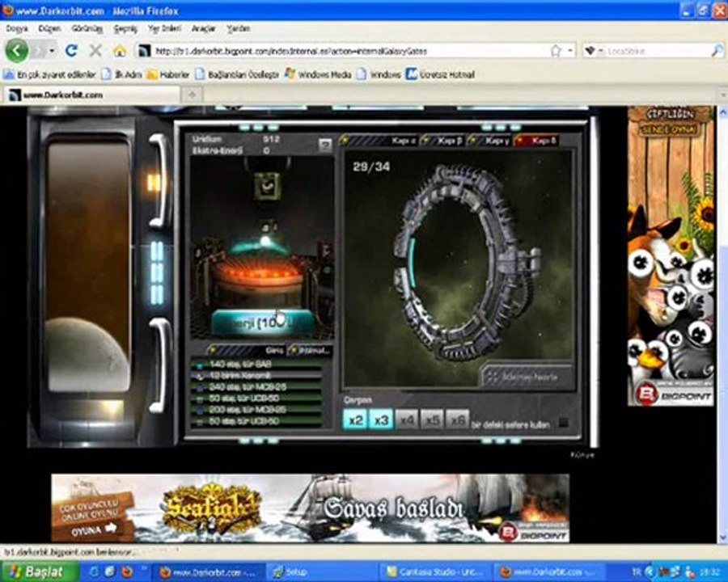Switch to the Camtasia Studio taskbar window

[435, 571]
